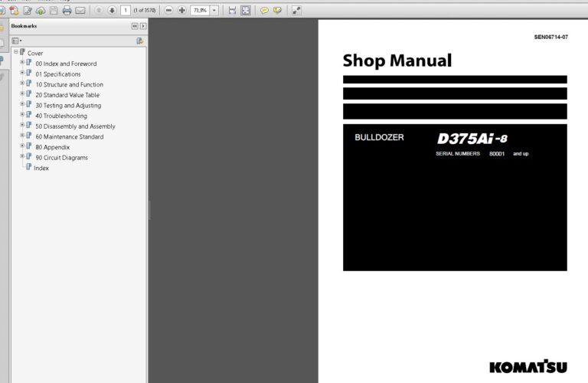This screenshot has height=383, width=588.
Task: Click the Email envelope icon
Action: click(80, 11)
